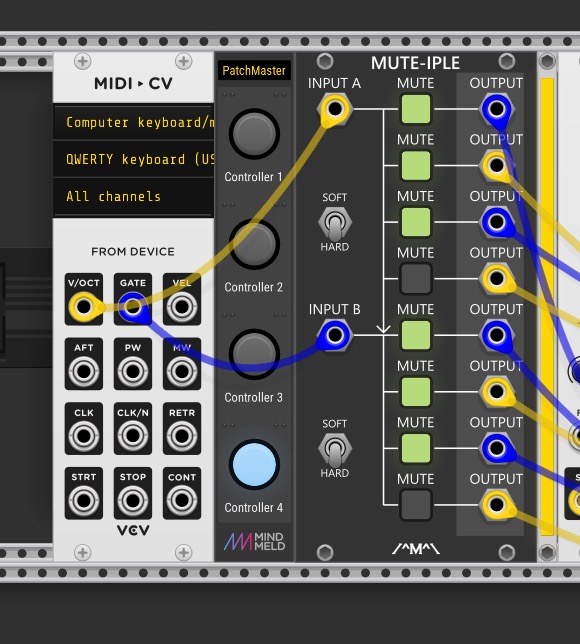Flip the SOFT/HARD switch below INPUT A
The image size is (580, 644).
click(335, 222)
